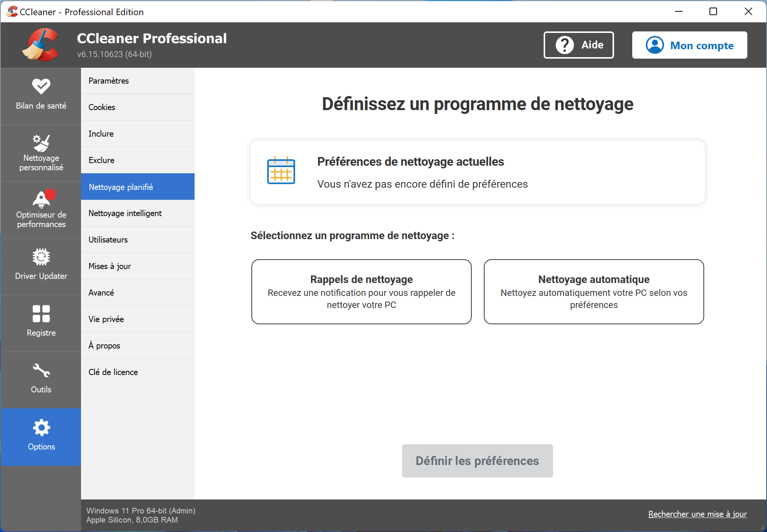
Task: Select the Rappels de nettoyage program
Action: coord(361,292)
